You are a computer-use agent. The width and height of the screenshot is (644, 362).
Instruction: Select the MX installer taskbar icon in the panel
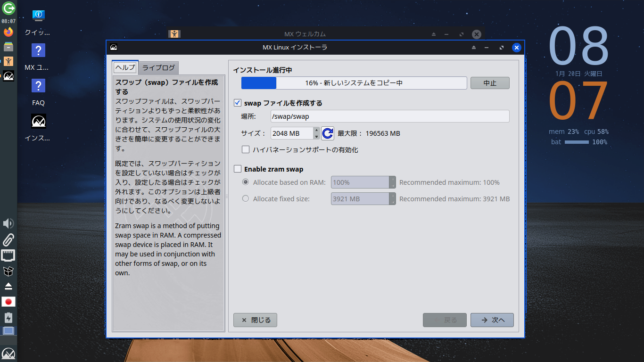click(8, 76)
